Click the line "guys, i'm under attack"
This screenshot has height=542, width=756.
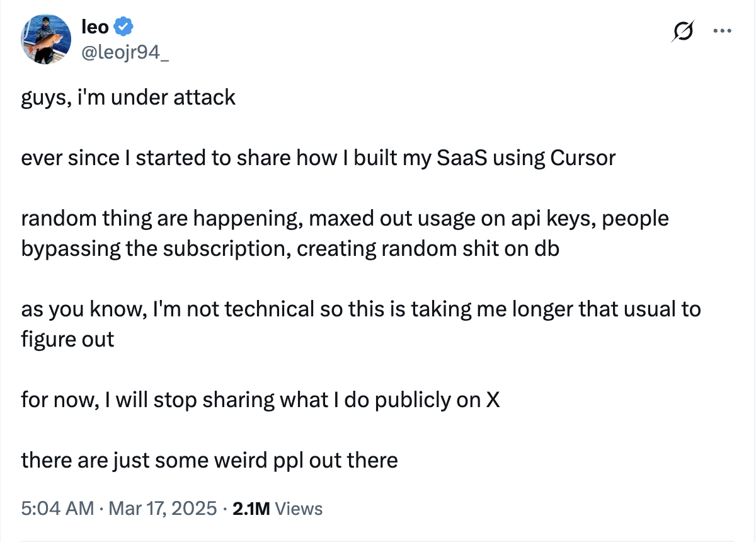[x=129, y=97]
